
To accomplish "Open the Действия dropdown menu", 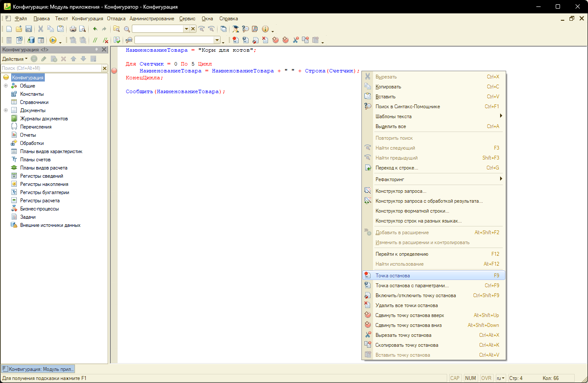I will [x=15, y=59].
